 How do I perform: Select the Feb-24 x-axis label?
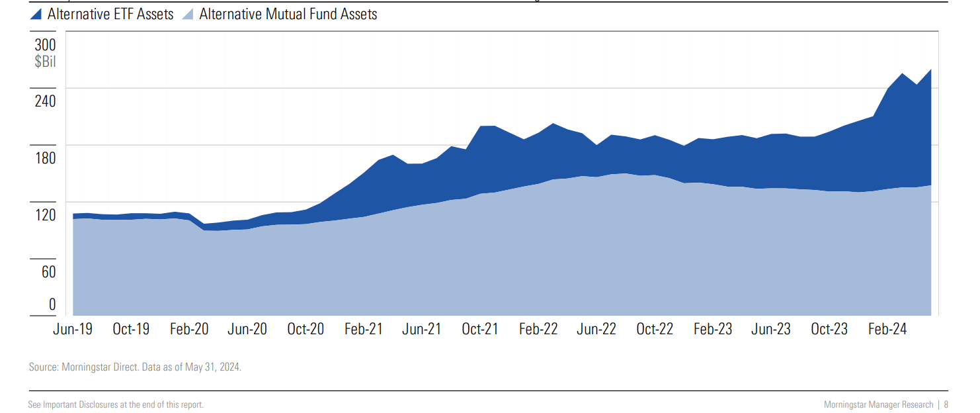[x=889, y=328]
